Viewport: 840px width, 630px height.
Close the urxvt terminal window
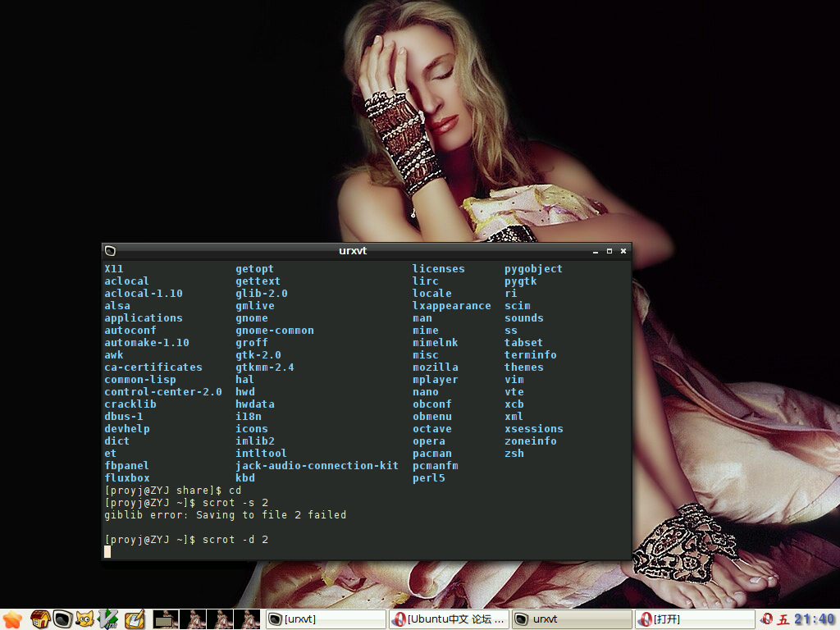[x=623, y=251]
